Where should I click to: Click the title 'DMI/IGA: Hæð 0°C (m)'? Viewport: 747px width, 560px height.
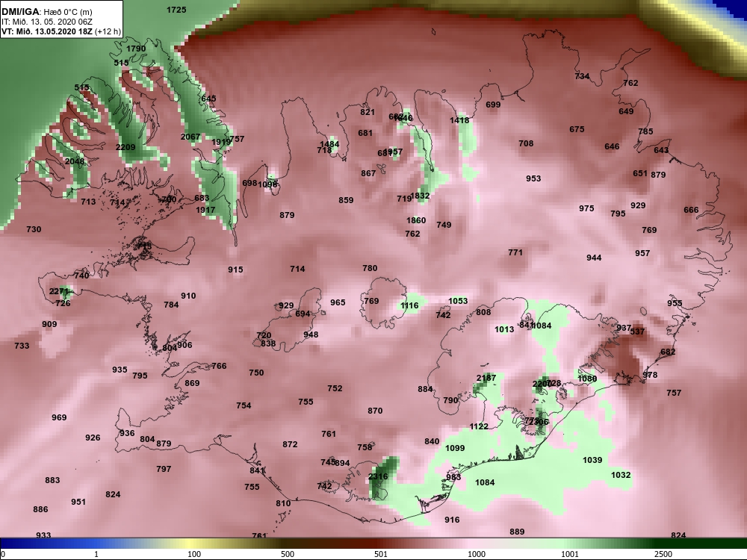tap(46, 12)
